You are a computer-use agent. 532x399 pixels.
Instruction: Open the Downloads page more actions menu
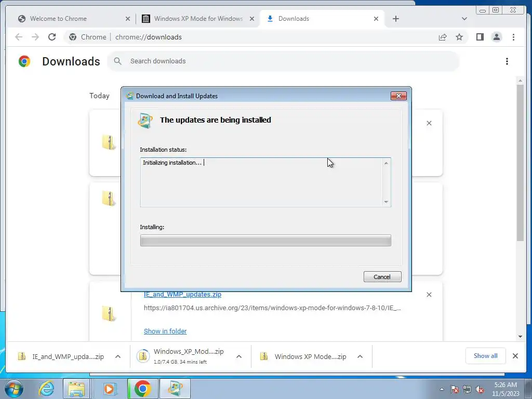point(507,61)
